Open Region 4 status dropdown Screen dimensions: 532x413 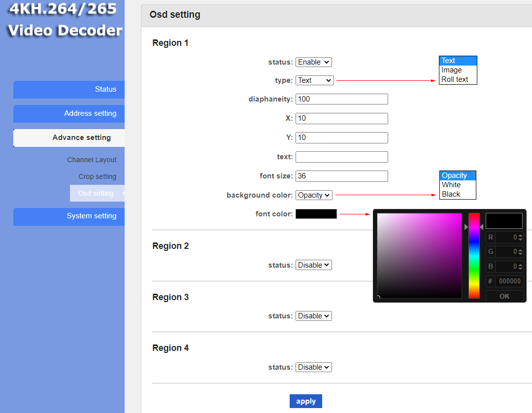click(313, 367)
